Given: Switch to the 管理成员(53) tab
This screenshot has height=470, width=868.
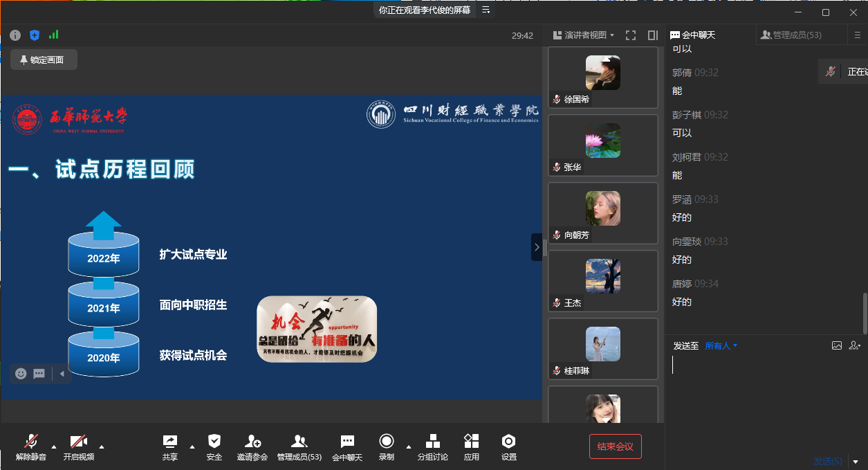Looking at the screenshot, I should 790,35.
